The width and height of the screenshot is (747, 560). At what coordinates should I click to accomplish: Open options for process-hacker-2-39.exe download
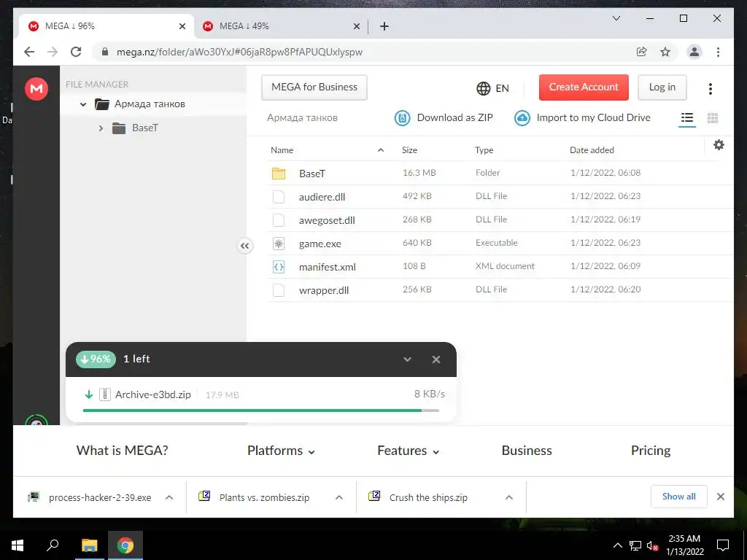click(x=169, y=497)
